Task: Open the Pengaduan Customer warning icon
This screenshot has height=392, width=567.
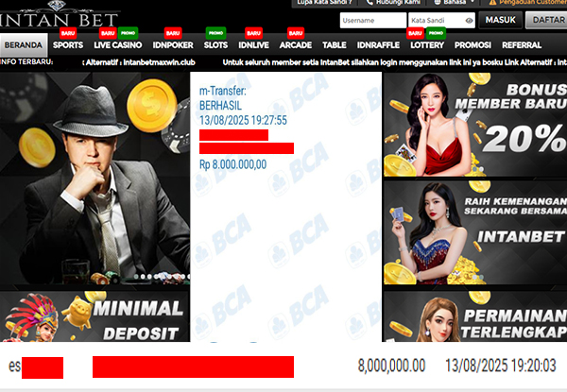Action: (x=492, y=2)
